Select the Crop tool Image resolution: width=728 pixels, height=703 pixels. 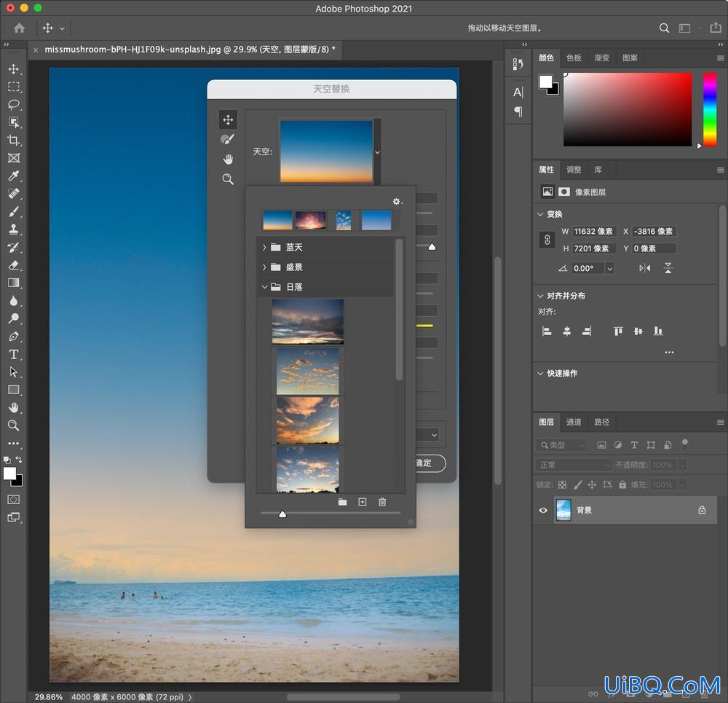click(13, 141)
